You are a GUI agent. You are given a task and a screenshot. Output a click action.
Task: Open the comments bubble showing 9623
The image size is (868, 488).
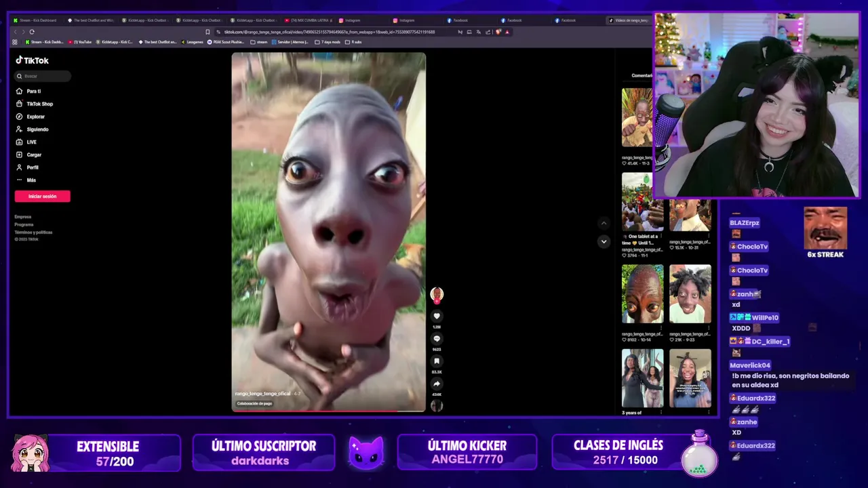point(437,339)
